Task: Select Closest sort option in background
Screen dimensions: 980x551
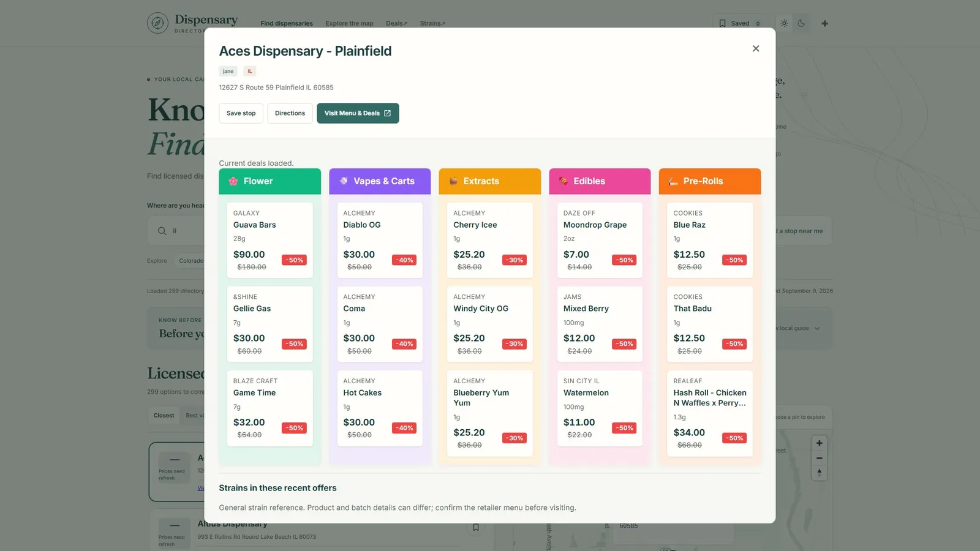Action: pyautogui.click(x=164, y=416)
